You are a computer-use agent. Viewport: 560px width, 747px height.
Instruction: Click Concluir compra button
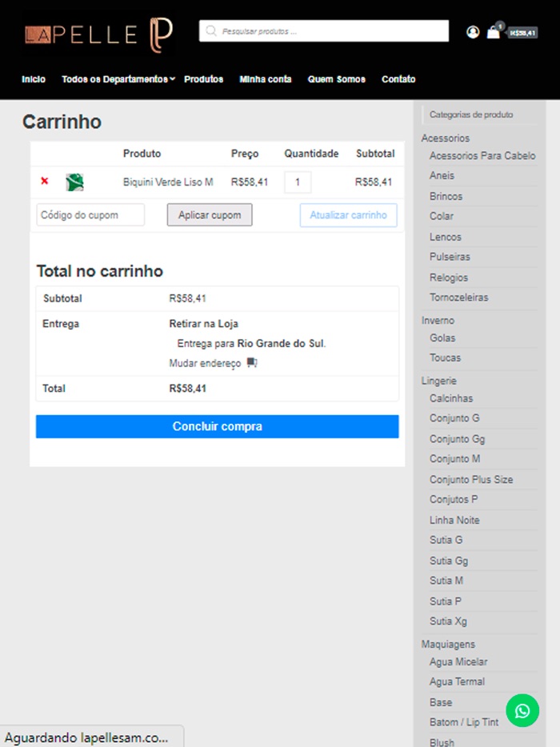click(218, 426)
